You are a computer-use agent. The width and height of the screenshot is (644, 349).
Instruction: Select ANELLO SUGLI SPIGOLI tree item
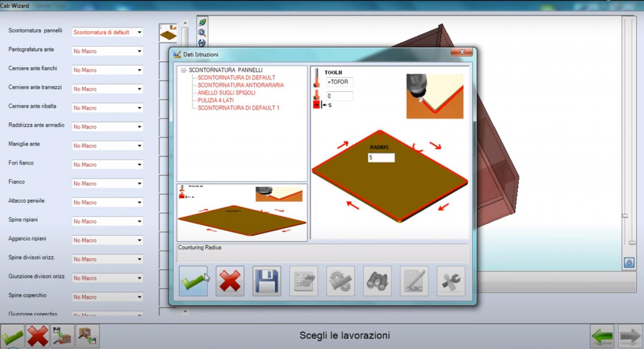tap(226, 93)
